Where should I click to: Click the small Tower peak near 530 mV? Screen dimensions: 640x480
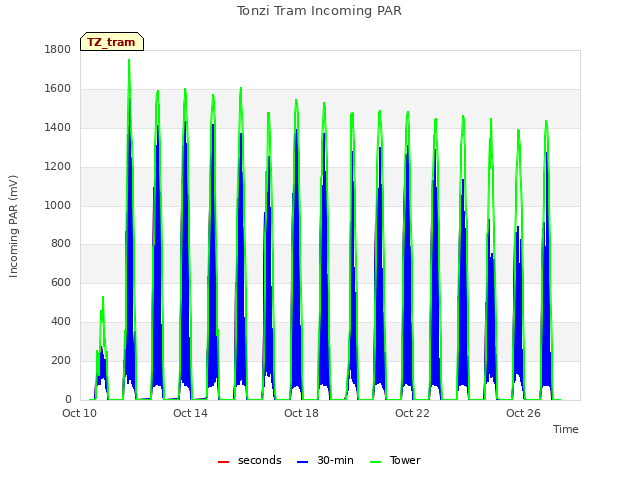pos(103,298)
